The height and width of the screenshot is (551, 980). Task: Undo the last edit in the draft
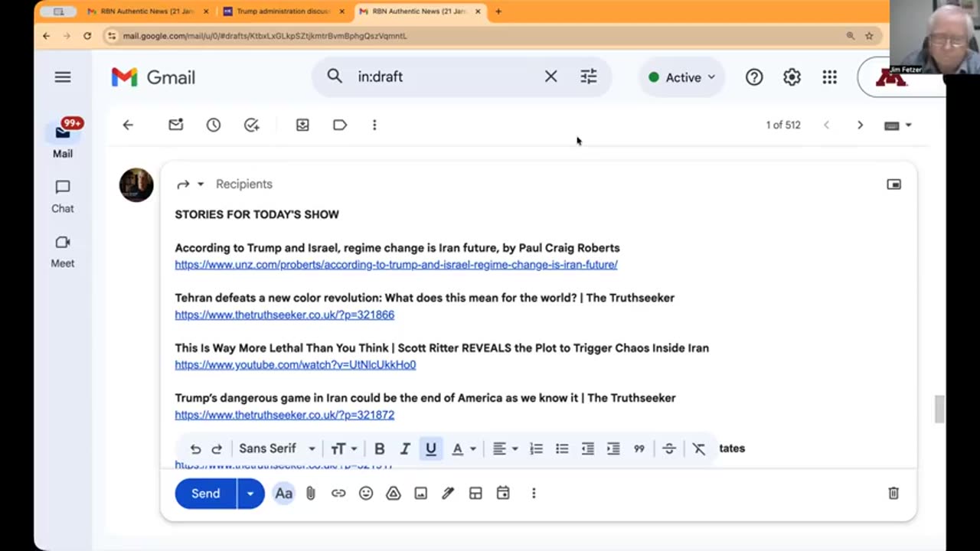pyautogui.click(x=195, y=449)
